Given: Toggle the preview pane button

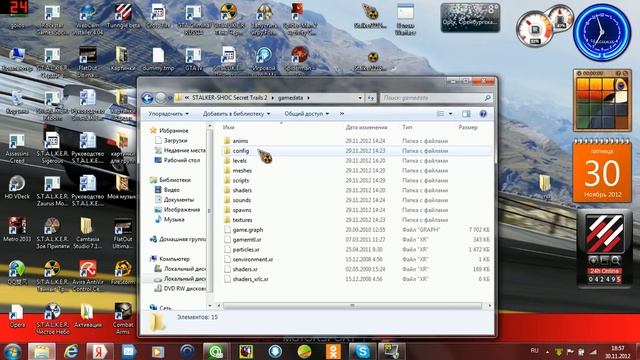Looking at the screenshot, I should point(466,114).
